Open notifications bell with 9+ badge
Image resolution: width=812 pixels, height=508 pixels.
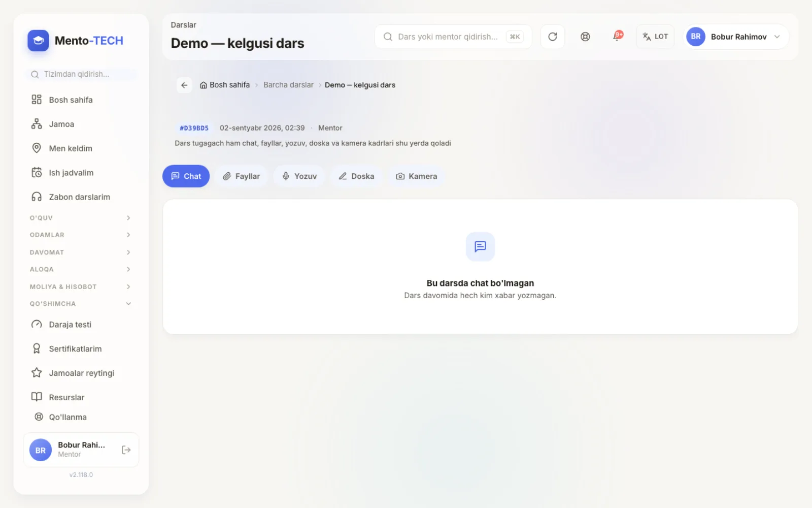(x=618, y=37)
